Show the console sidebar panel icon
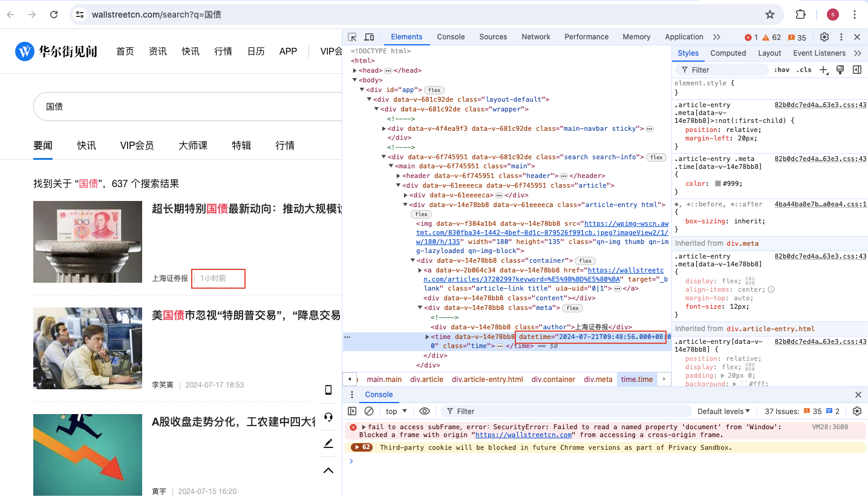868x497 pixels. [x=353, y=411]
